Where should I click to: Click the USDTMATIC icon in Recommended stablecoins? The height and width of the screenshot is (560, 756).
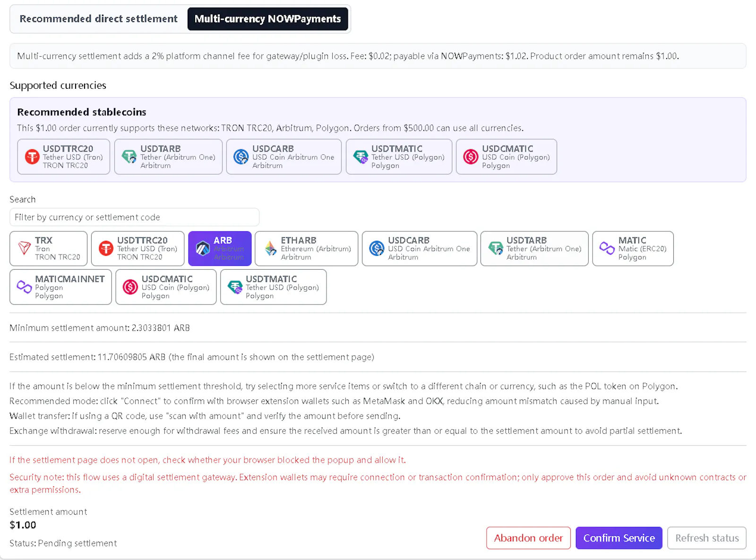(x=361, y=156)
